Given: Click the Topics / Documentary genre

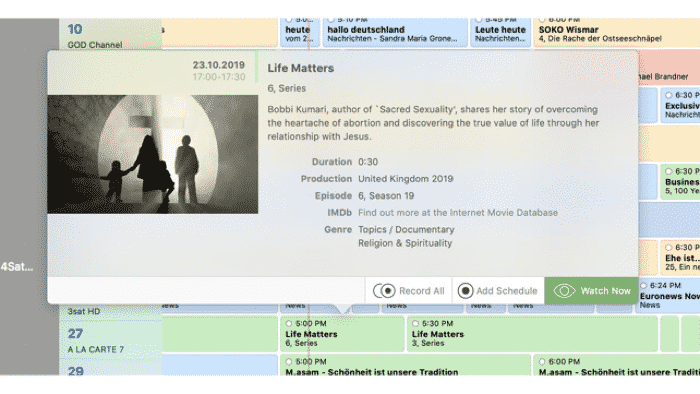Looking at the screenshot, I should [406, 229].
